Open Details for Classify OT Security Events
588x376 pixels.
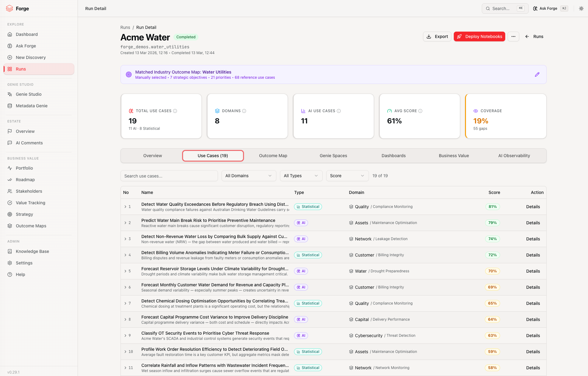coord(533,336)
